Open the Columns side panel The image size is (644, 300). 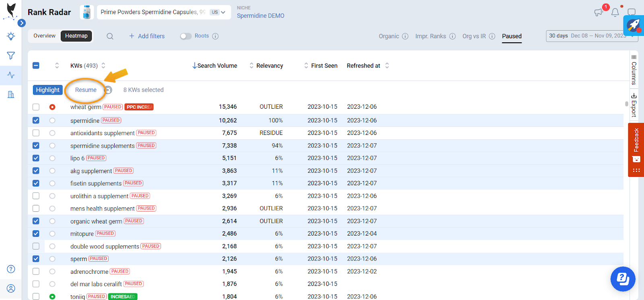tap(634, 69)
